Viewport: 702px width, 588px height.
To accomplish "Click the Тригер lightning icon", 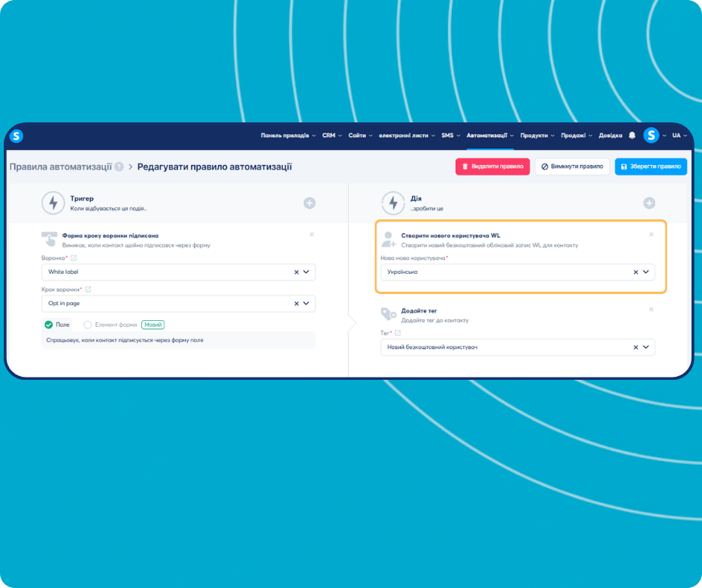I will [53, 203].
